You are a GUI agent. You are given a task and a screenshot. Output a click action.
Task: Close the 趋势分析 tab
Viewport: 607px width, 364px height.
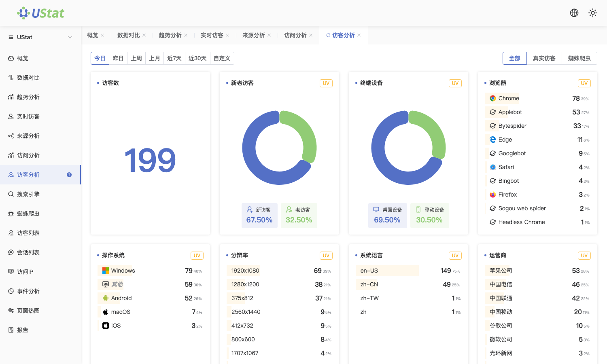186,35
